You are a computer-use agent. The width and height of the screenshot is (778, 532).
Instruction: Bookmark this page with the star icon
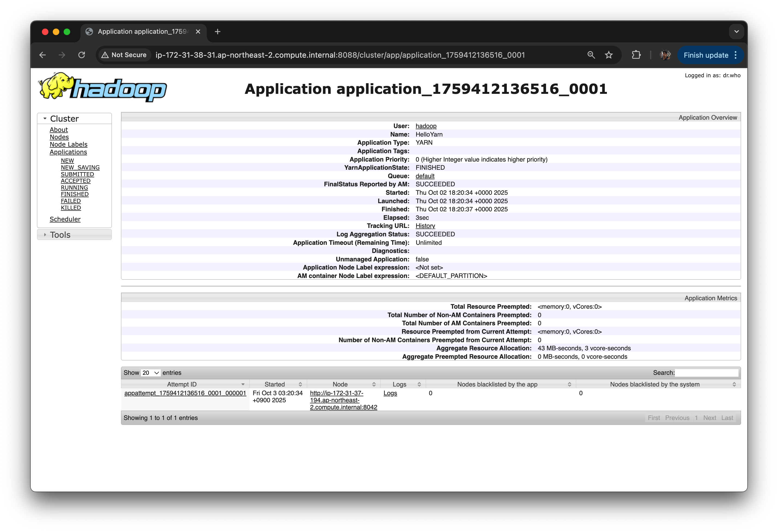(x=609, y=55)
